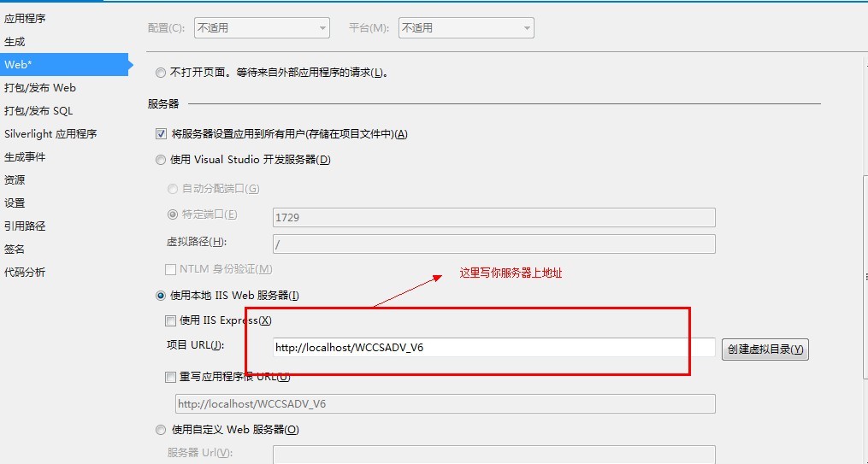Viewport: 868px width, 464px height.
Task: Choose 使用 Visual Studio 开发服务器 radio
Action: tap(161, 160)
